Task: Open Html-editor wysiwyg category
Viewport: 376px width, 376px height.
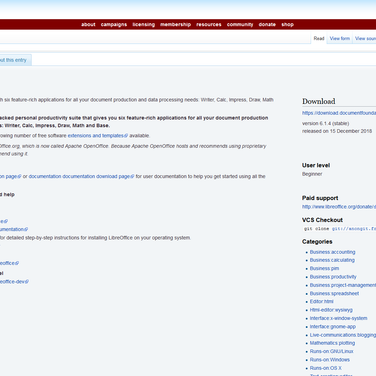Action: [331, 310]
